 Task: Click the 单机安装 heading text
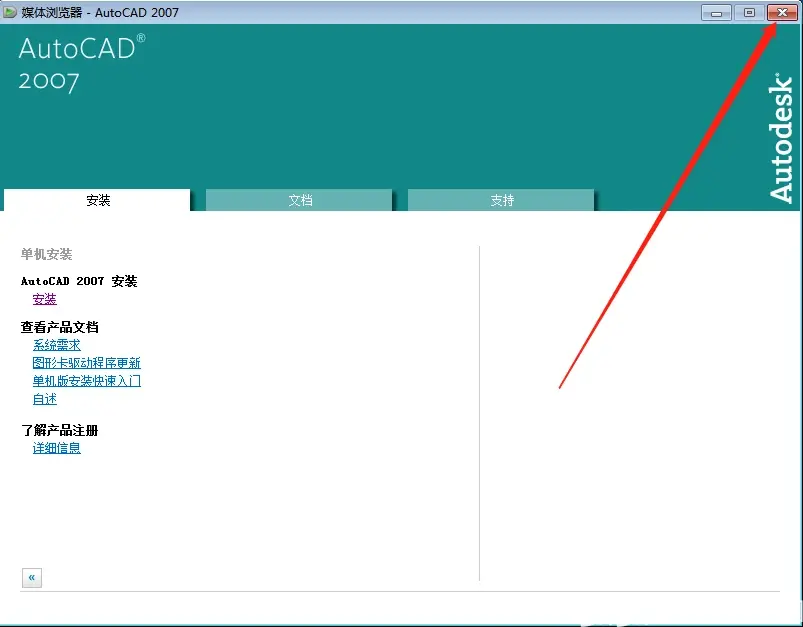[46, 254]
